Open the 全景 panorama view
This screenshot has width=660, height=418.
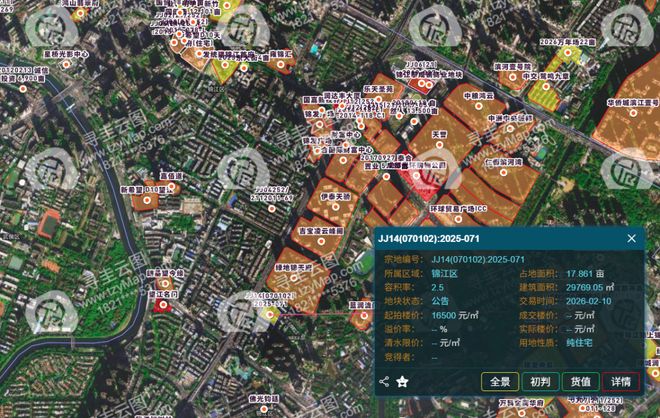pos(500,382)
